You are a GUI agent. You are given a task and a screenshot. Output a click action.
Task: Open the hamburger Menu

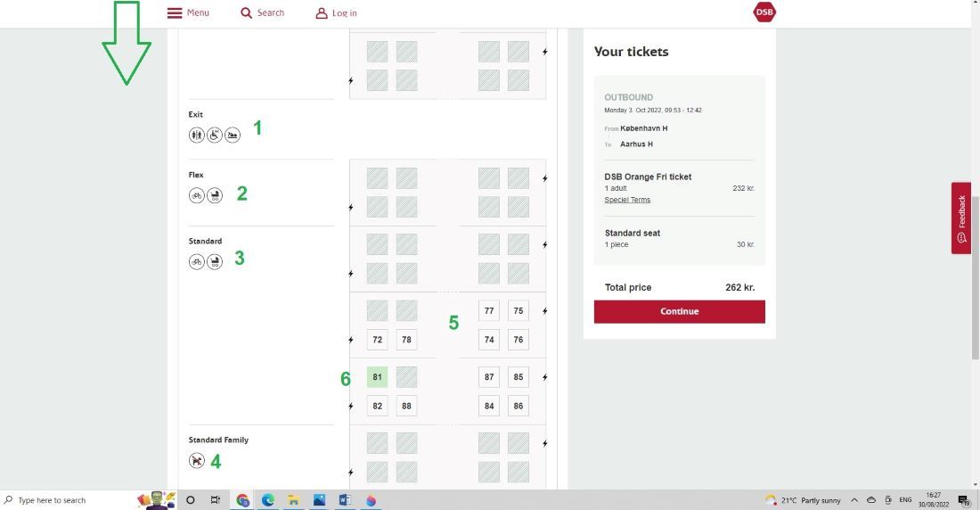tap(188, 12)
